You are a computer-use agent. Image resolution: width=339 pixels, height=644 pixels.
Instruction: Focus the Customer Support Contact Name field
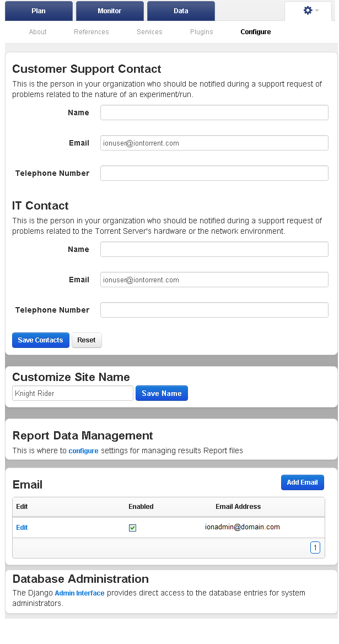click(214, 112)
